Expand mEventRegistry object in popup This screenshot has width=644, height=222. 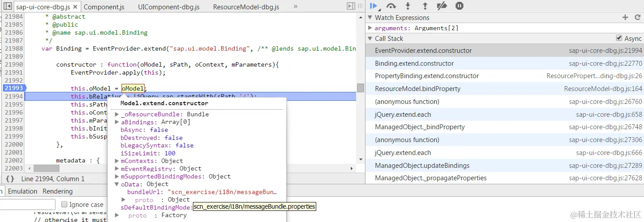[x=117, y=169]
